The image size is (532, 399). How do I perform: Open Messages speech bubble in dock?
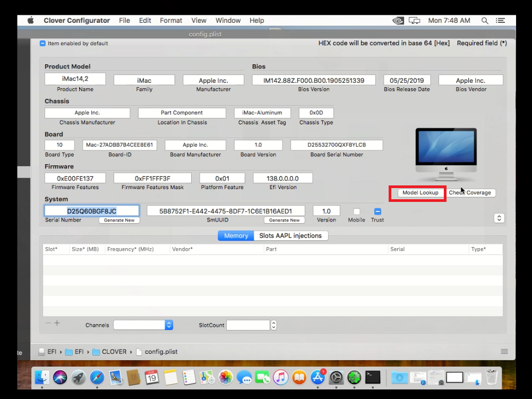coord(244,377)
